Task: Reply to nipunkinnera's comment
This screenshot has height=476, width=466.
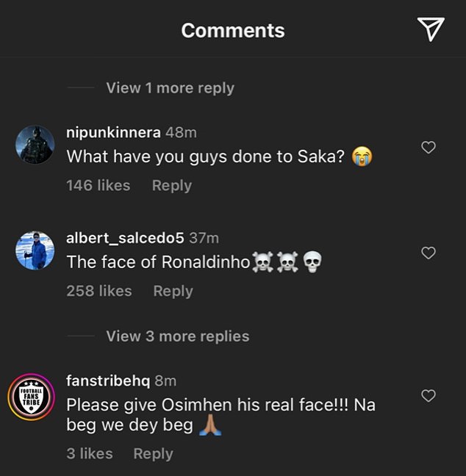Action: pyautogui.click(x=172, y=186)
